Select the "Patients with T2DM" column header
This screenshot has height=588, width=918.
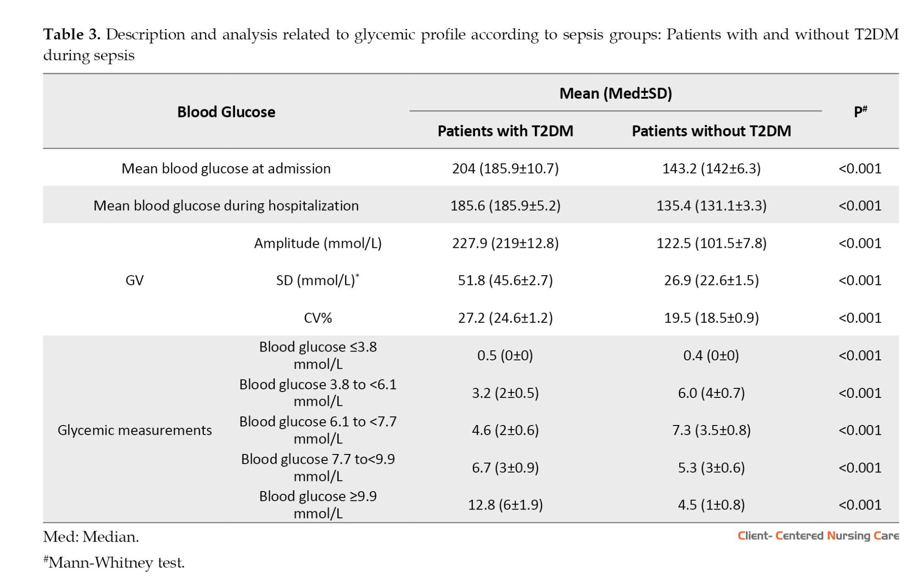pyautogui.click(x=505, y=131)
